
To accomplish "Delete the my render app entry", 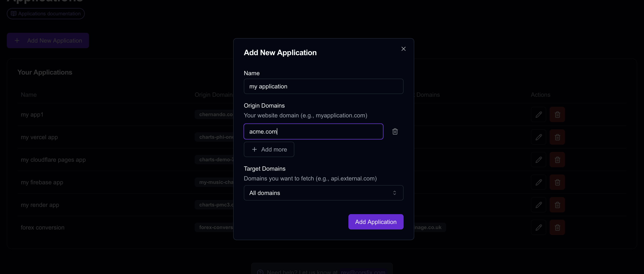I will 557,205.
